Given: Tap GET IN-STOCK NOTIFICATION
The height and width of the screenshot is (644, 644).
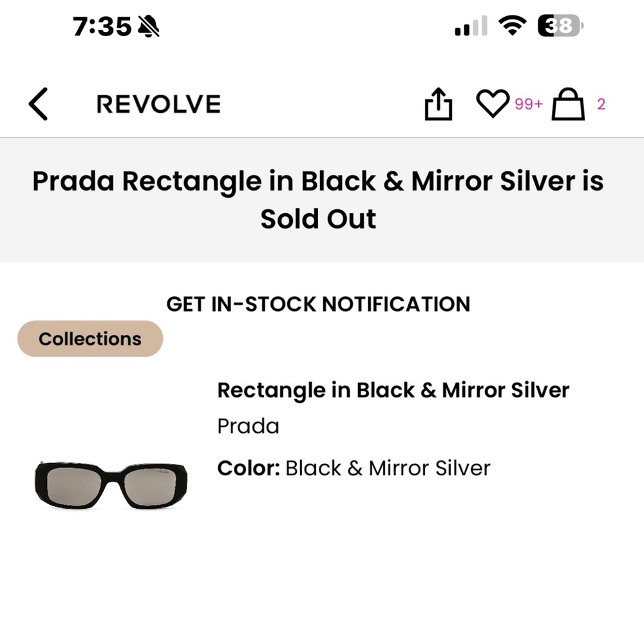Looking at the screenshot, I should (319, 303).
